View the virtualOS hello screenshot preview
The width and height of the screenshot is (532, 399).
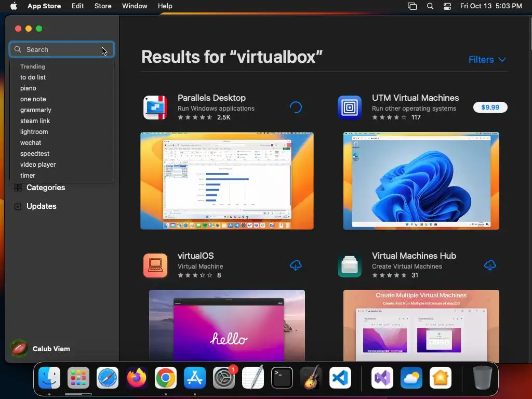(x=227, y=325)
